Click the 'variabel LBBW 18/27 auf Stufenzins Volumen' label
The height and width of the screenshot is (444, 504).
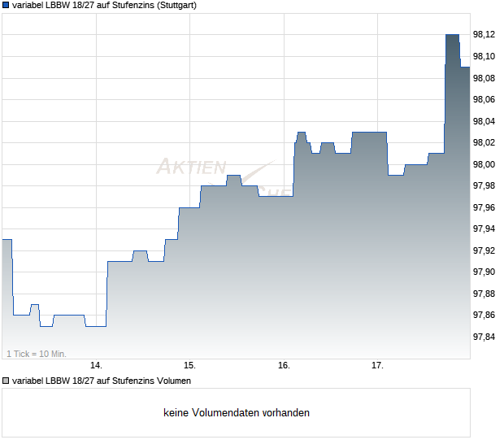[x=102, y=381]
